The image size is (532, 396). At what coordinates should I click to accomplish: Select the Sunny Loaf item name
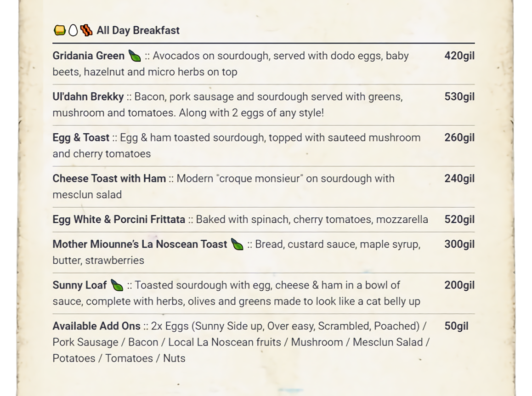click(79, 285)
